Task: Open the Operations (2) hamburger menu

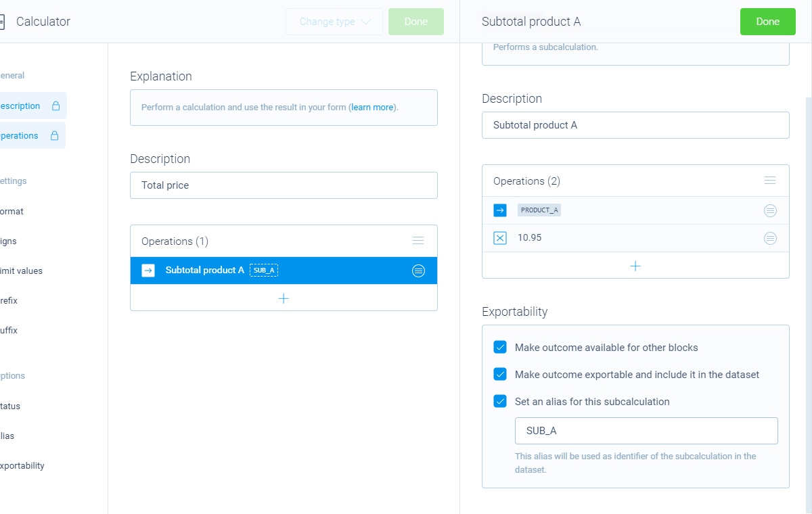Action: pos(770,181)
